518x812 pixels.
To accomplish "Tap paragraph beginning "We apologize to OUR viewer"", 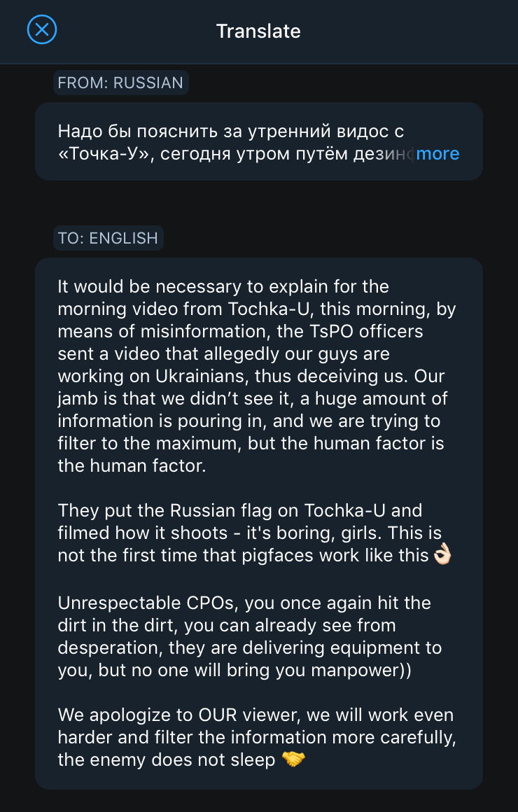I will [257, 737].
